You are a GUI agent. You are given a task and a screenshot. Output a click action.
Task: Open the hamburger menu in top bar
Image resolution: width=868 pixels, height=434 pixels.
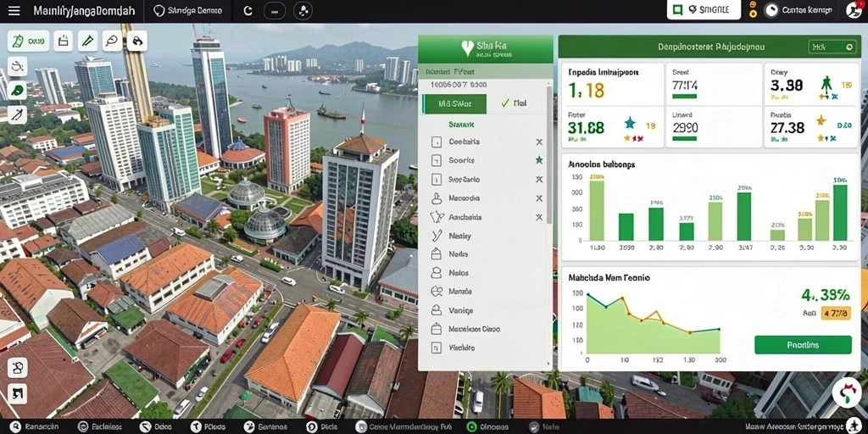(14, 10)
